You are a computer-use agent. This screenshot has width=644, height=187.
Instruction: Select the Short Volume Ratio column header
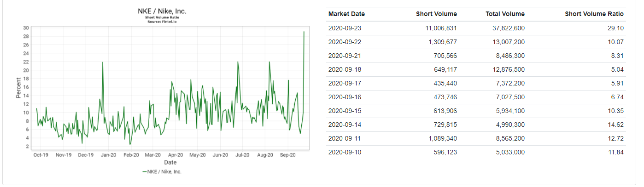click(x=594, y=14)
